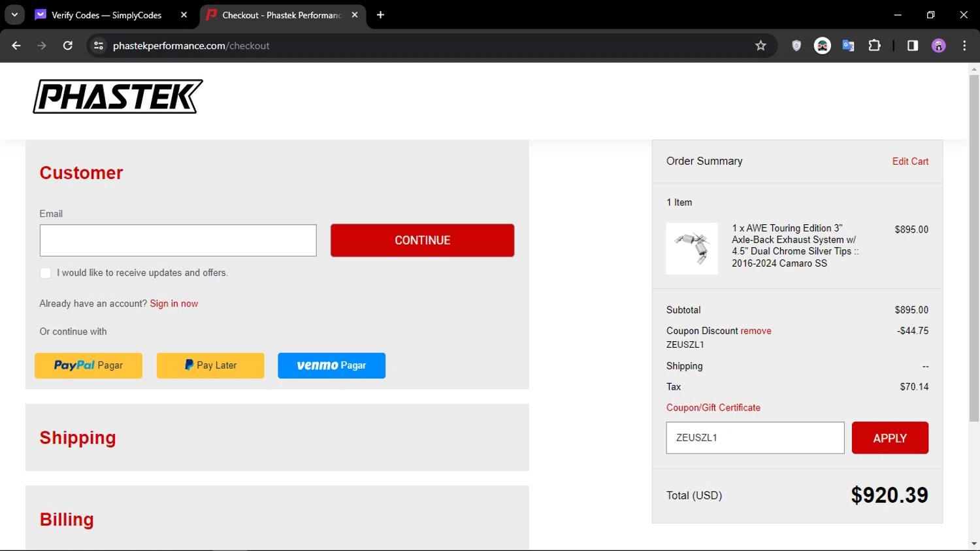Bookmark this page with the star icon
980x551 pixels.
pyautogui.click(x=760, y=46)
